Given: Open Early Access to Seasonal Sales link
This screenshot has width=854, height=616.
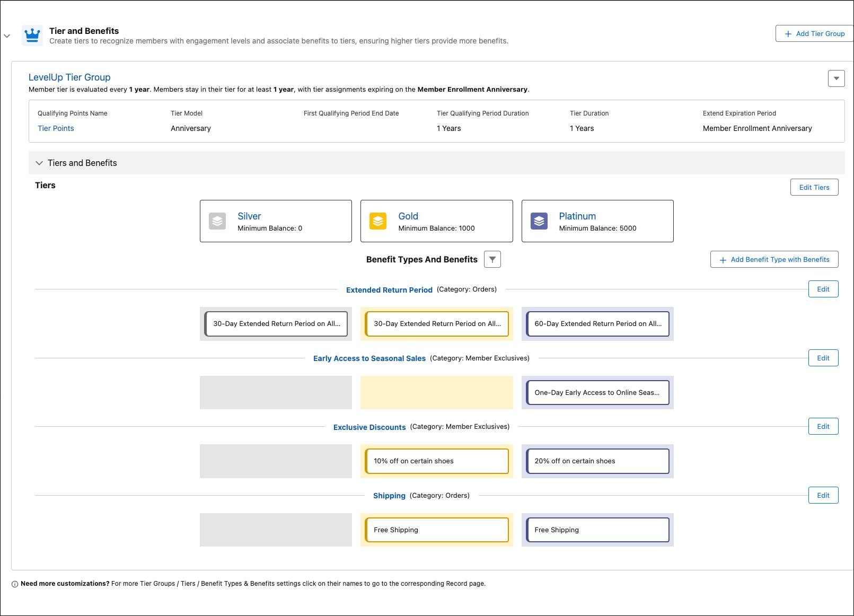Looking at the screenshot, I should click(369, 358).
